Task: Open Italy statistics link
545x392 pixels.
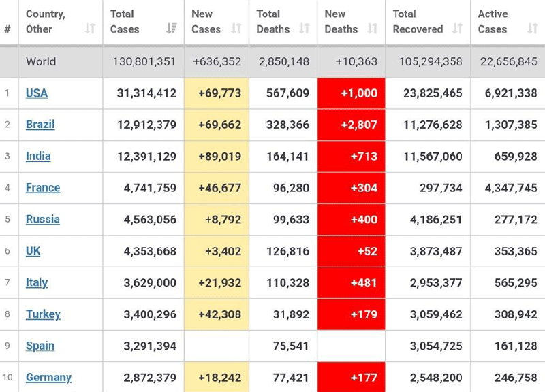Action: pyautogui.click(x=37, y=282)
